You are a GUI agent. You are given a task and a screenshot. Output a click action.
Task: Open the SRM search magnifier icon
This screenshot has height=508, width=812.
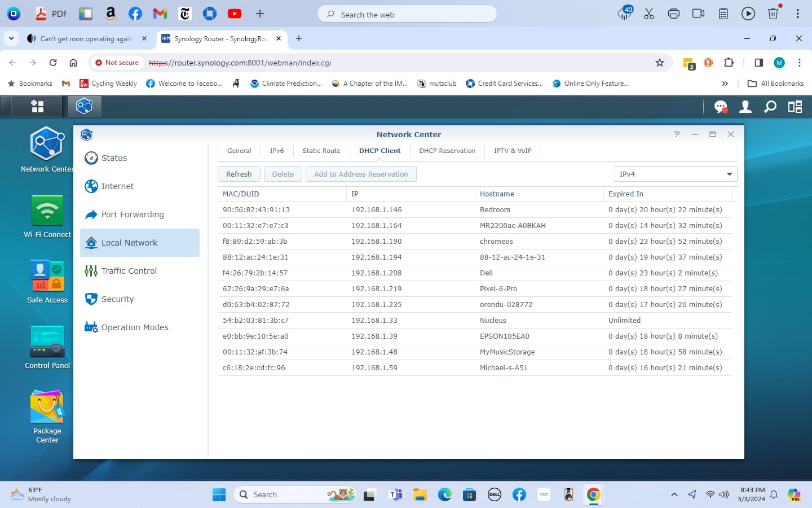point(770,107)
